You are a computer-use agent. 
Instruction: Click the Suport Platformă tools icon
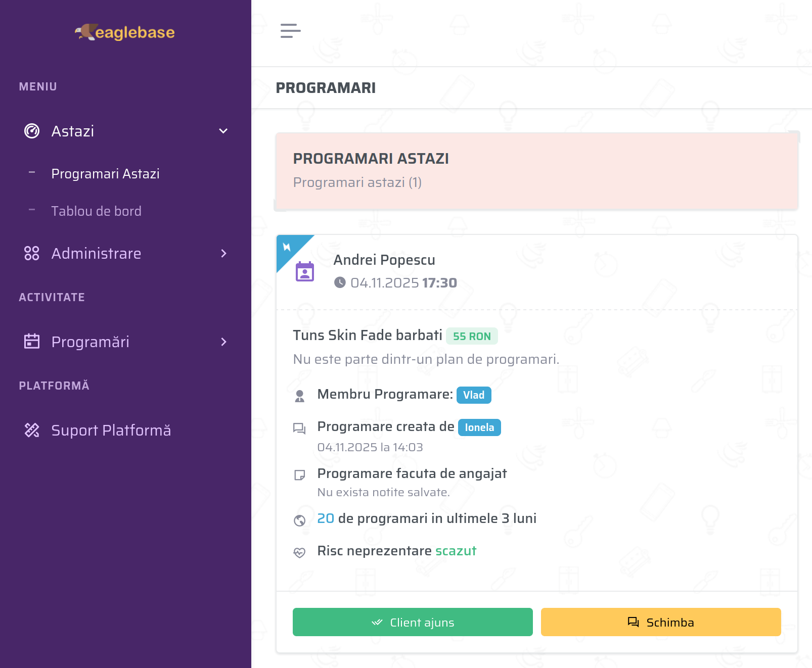(x=32, y=430)
